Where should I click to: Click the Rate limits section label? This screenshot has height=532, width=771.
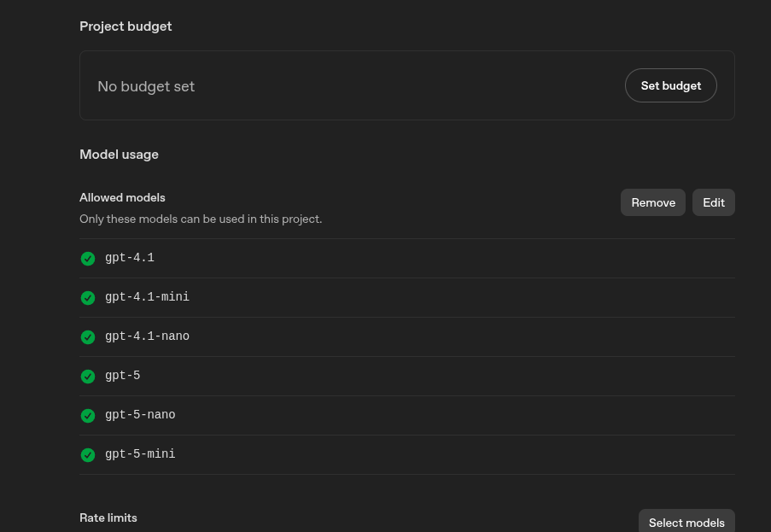click(x=108, y=517)
